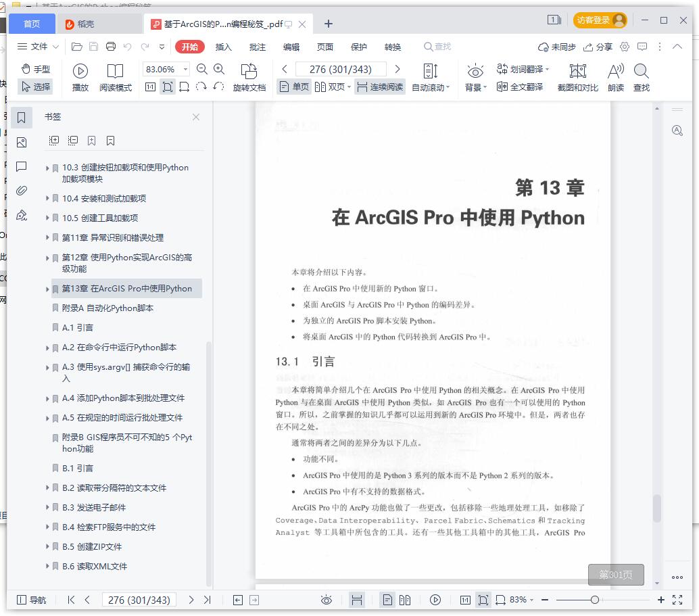
Task: Toggle single page layout in status bar
Action: (388, 600)
